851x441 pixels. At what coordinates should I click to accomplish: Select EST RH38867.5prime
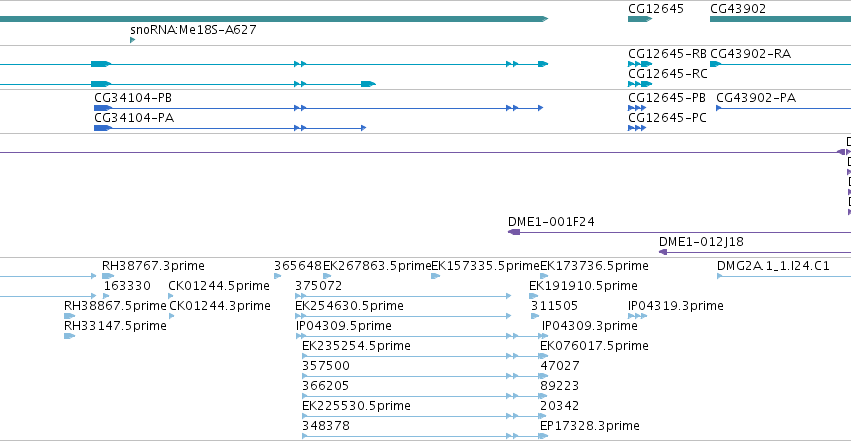115,306
